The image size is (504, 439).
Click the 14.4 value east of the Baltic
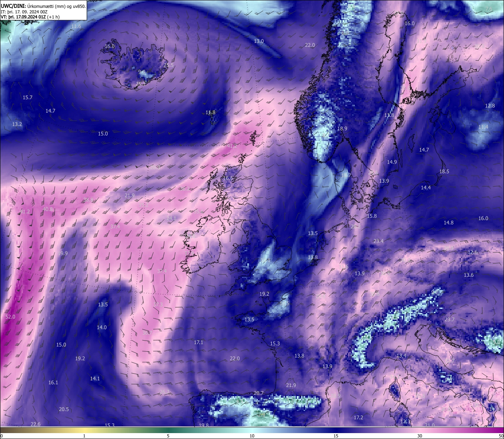[x=426, y=187]
